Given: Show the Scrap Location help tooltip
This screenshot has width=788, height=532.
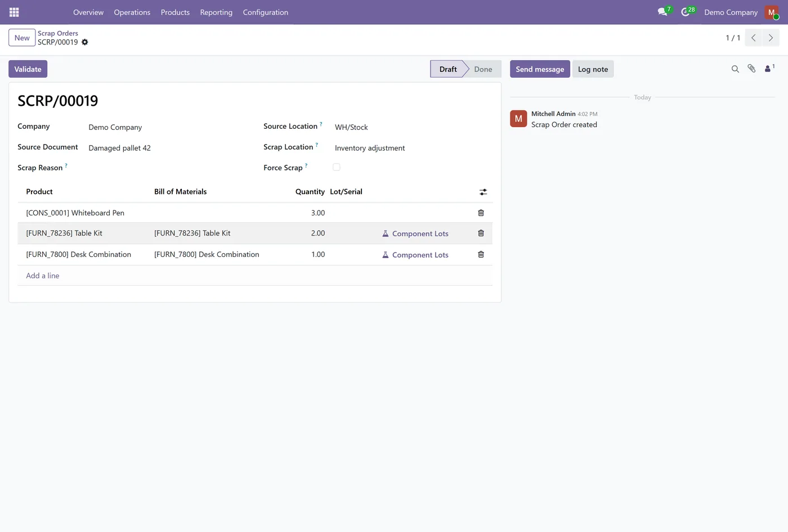Looking at the screenshot, I should (317, 145).
